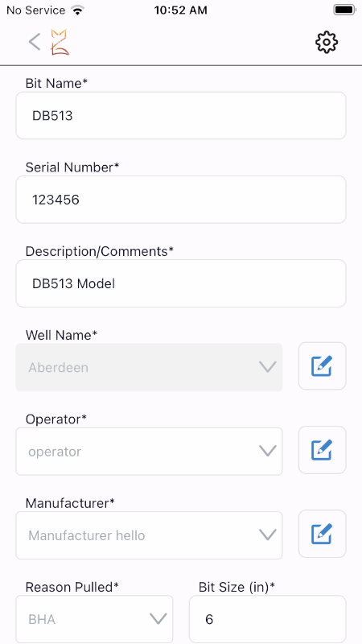Screen dimensions: 362x644
Task: Expand the Operator dropdown chevron
Action: [x=268, y=452]
